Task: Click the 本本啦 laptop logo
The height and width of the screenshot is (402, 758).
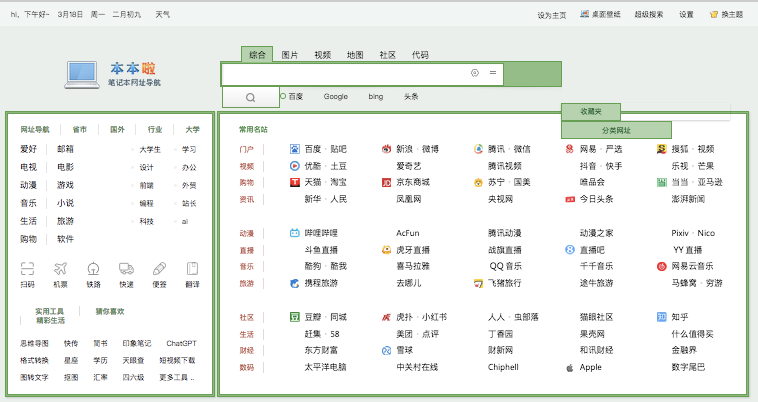Action: (x=82, y=75)
